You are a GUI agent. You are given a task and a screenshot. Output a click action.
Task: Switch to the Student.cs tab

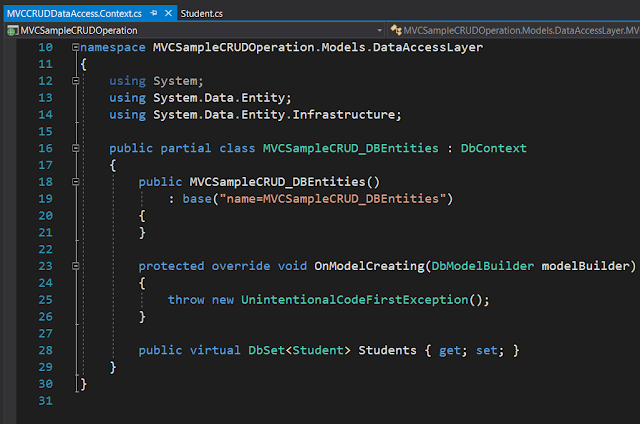tap(202, 13)
